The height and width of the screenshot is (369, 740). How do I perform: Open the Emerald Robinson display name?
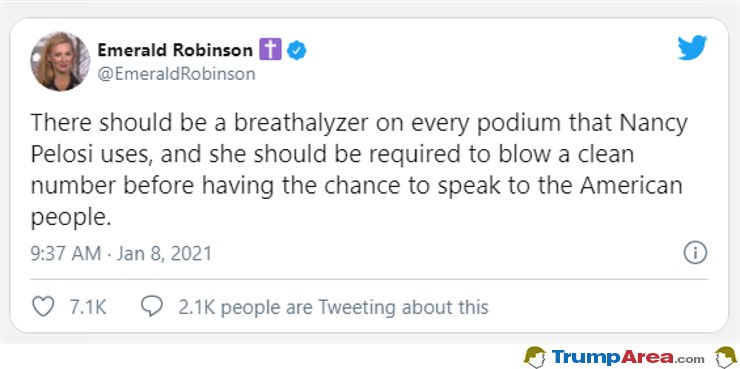175,50
